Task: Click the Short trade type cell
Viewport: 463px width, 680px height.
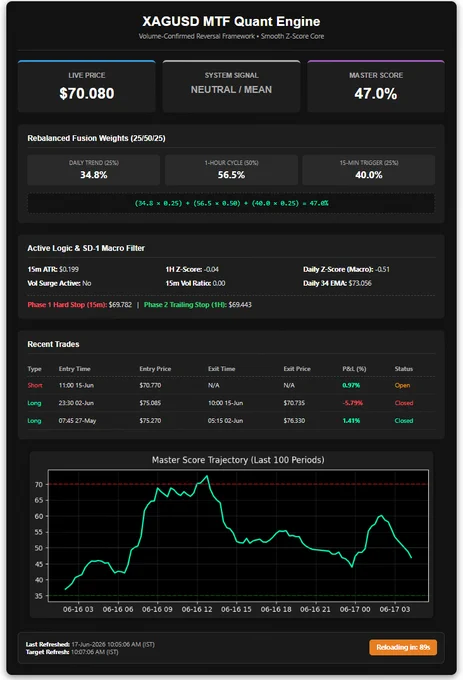Action: 35,385
